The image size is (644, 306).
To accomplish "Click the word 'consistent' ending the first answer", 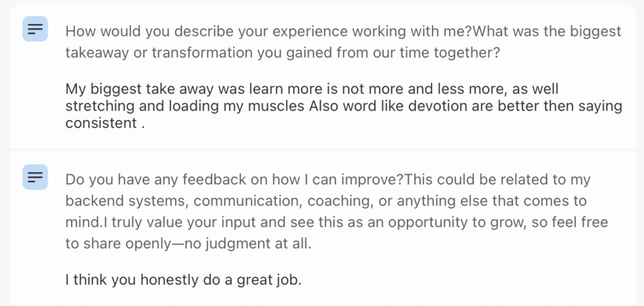I will 99,123.
